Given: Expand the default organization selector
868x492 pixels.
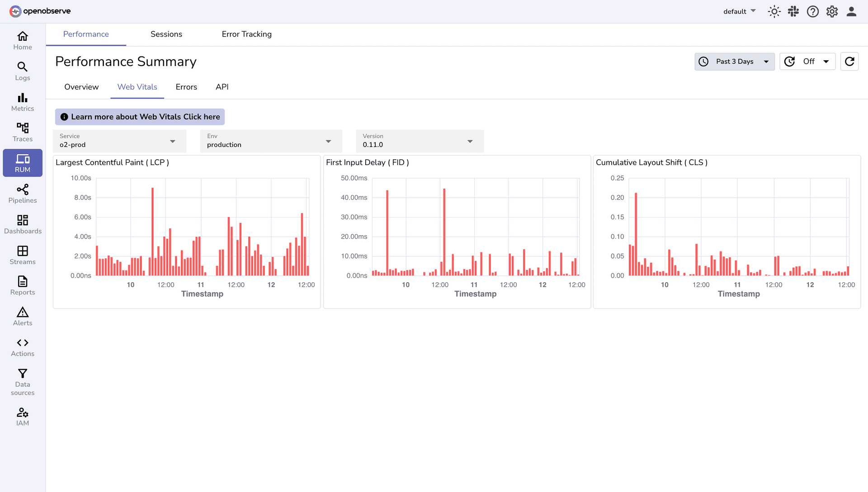Looking at the screenshot, I should coord(739,11).
